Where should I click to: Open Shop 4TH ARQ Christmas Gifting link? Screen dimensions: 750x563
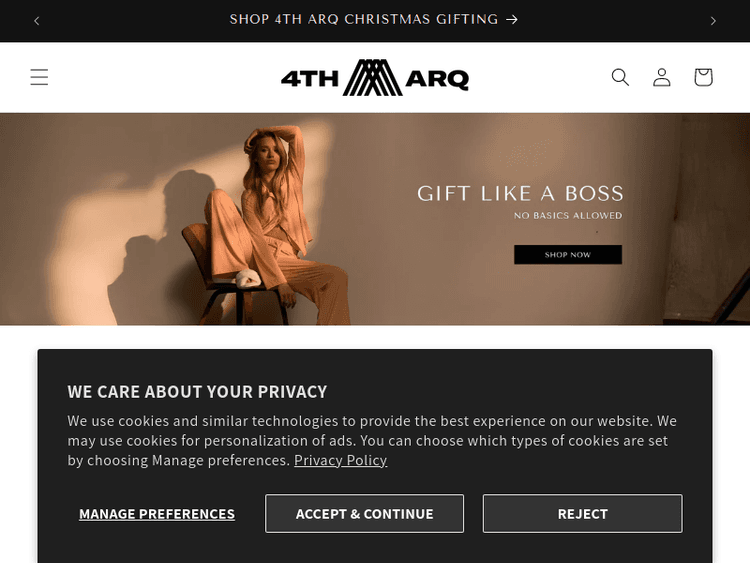pos(364,19)
